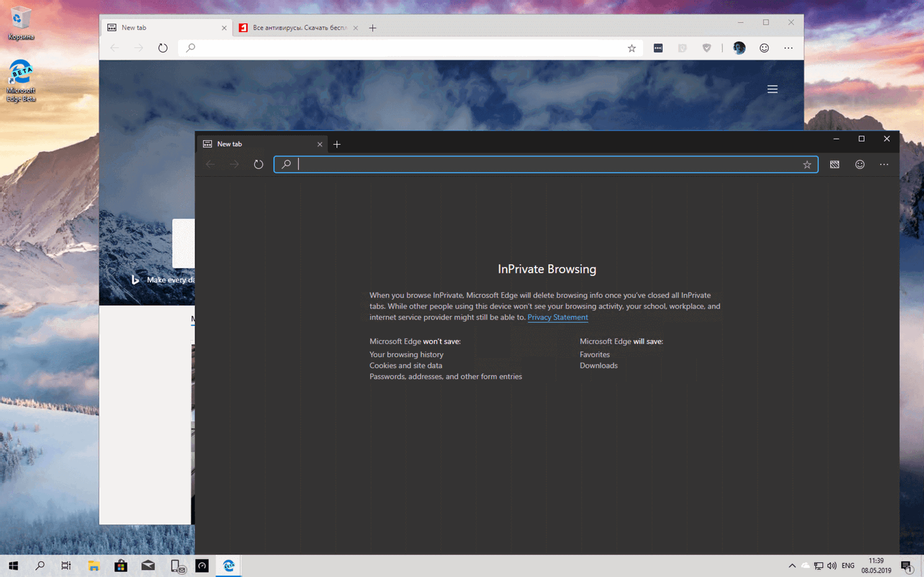Click the 'Microsoft Edge will save:' label

click(622, 341)
